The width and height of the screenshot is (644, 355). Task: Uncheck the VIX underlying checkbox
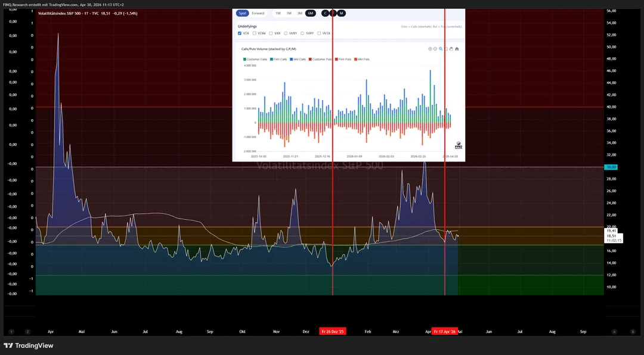240,33
